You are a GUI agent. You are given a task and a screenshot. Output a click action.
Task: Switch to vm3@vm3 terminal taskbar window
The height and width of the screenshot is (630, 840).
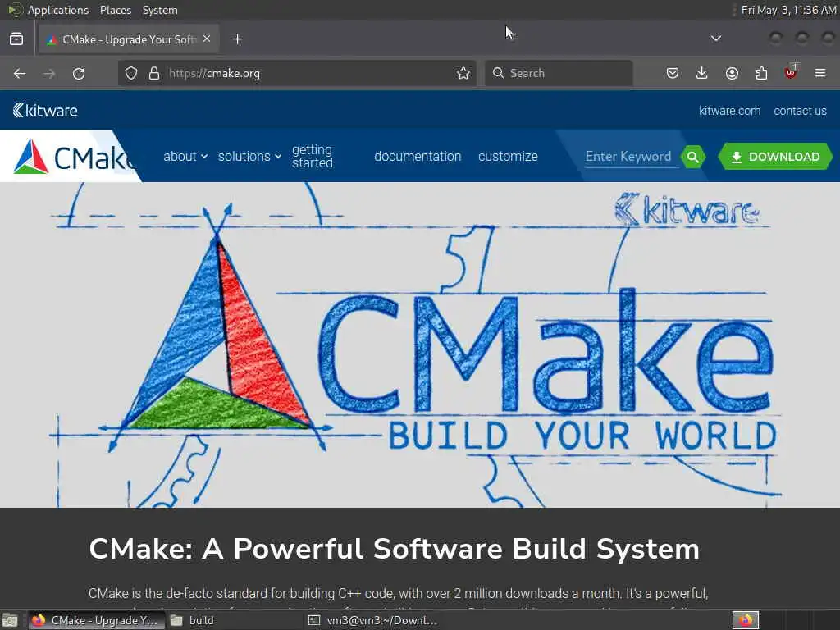[375, 620]
